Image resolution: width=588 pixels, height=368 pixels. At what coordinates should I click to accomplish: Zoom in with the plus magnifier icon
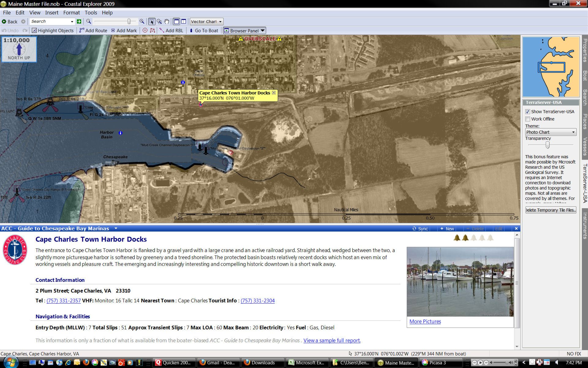click(142, 21)
